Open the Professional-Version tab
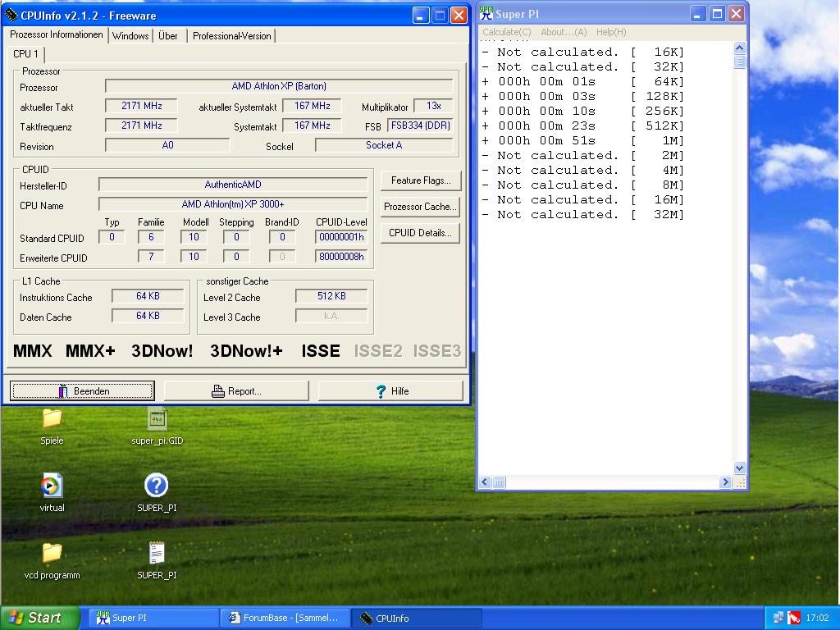 coord(231,36)
